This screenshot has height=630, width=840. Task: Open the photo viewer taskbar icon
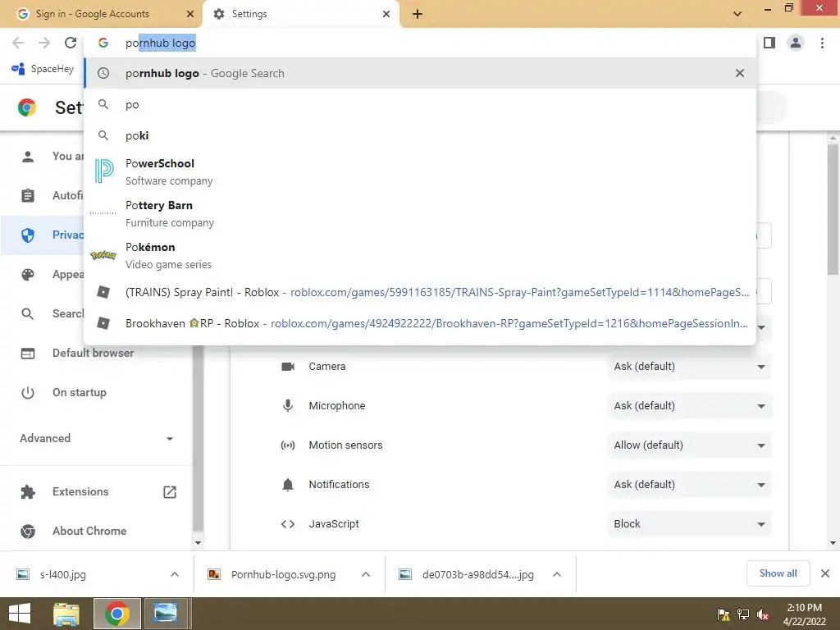tap(166, 614)
